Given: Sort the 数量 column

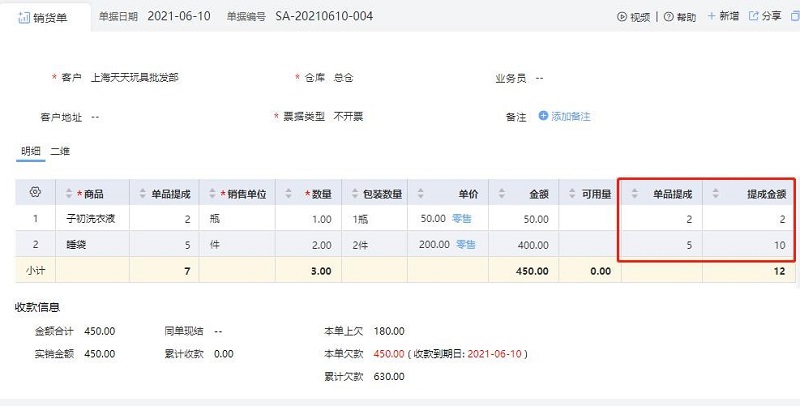Looking at the screenshot, I should 291,193.
